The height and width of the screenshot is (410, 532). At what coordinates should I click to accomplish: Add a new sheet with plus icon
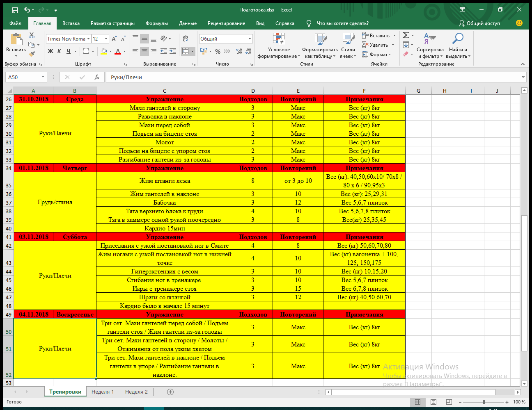click(x=170, y=392)
